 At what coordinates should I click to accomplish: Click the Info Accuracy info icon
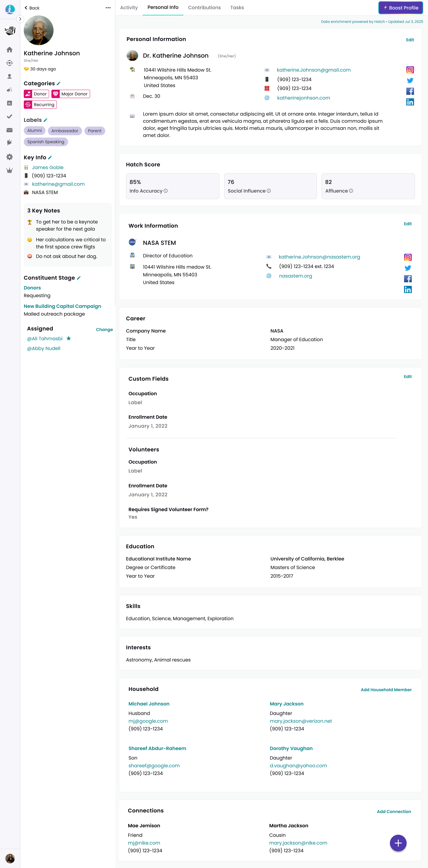(x=166, y=191)
